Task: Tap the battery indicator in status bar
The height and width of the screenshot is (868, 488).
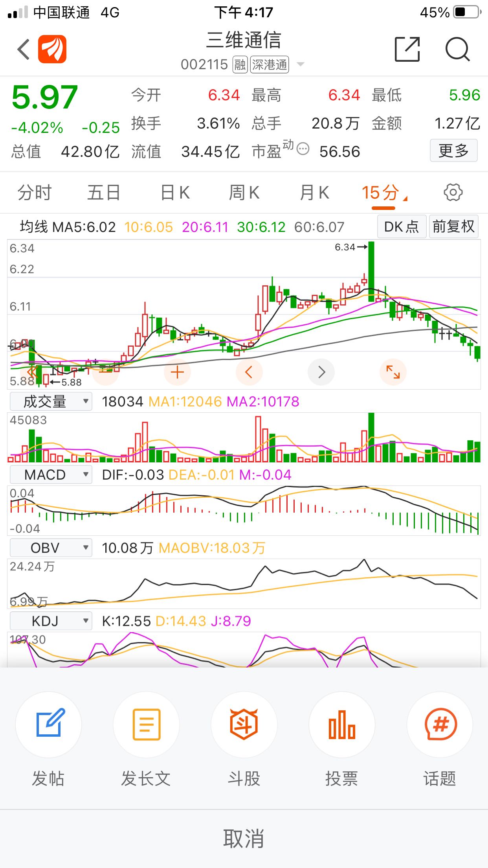Action: 468,12
